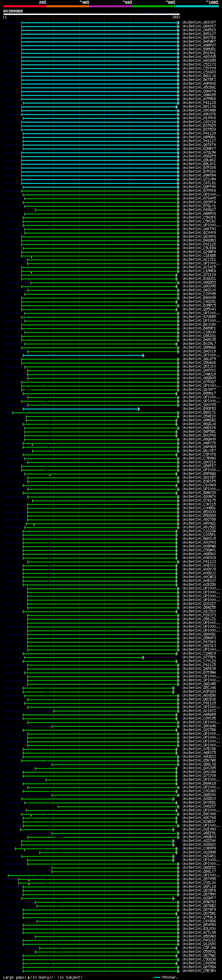
Task: Select hit UniRef100_Q95043
Action: (x=199, y=309)
